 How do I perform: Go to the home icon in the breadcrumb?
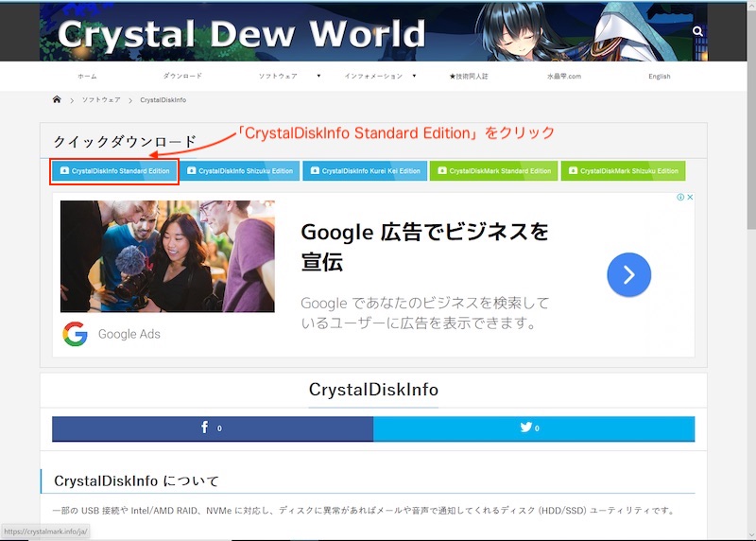point(57,99)
